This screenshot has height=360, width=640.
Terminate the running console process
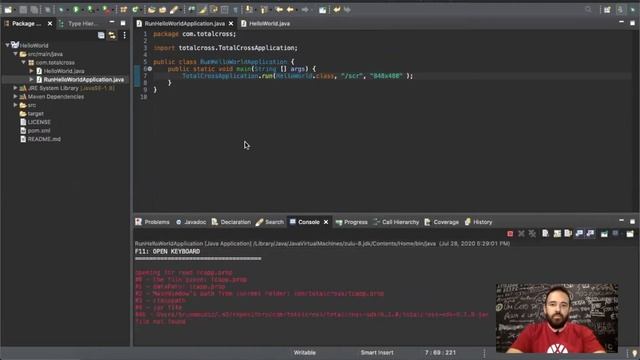[x=510, y=233]
